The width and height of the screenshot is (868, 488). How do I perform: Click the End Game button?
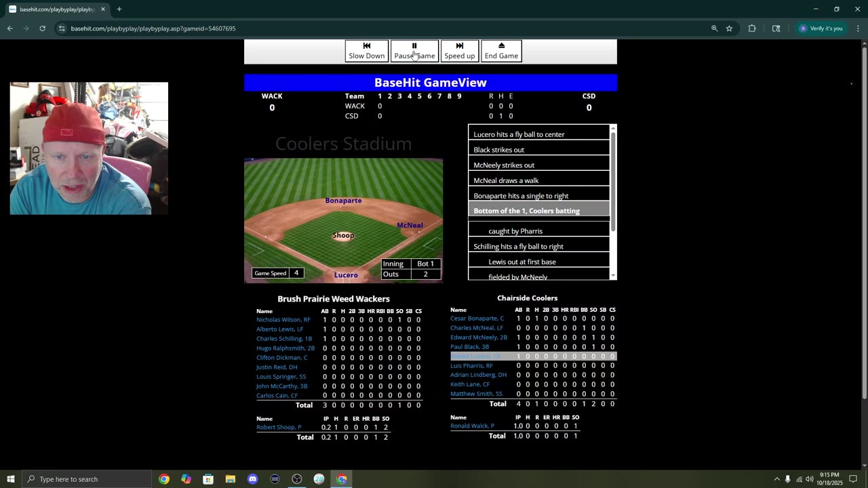coord(501,51)
